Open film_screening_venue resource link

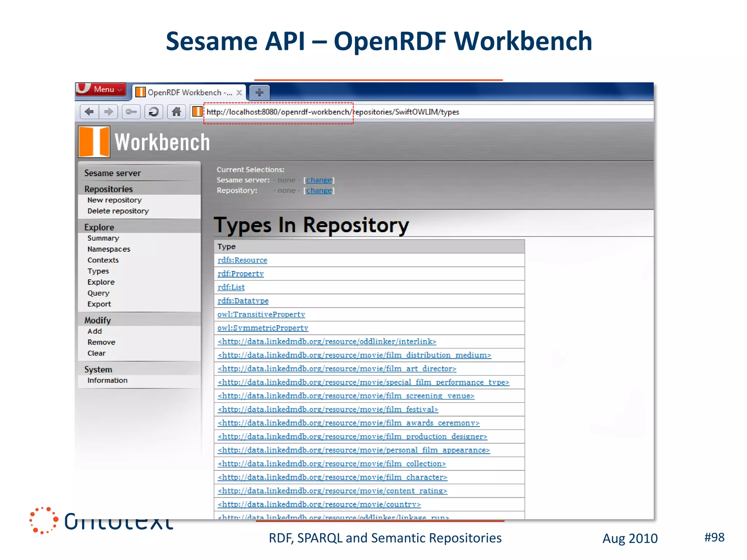[346, 396]
